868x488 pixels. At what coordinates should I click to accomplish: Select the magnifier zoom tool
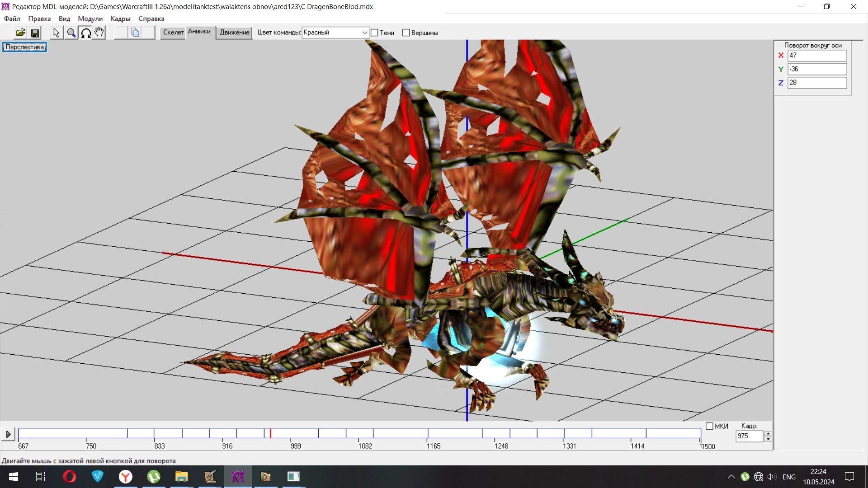pos(71,33)
